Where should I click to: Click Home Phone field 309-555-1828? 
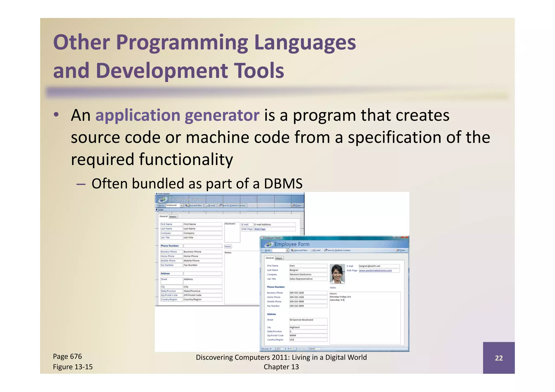pos(308,297)
